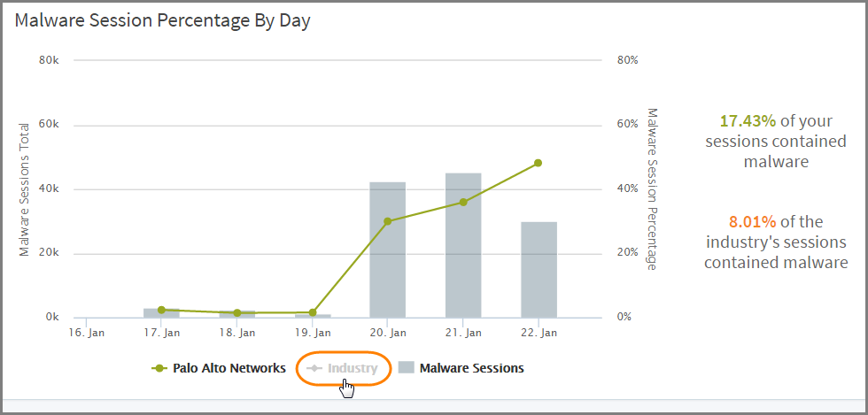Select the 20 Jan green data point
The image size is (868, 415).
tap(387, 221)
